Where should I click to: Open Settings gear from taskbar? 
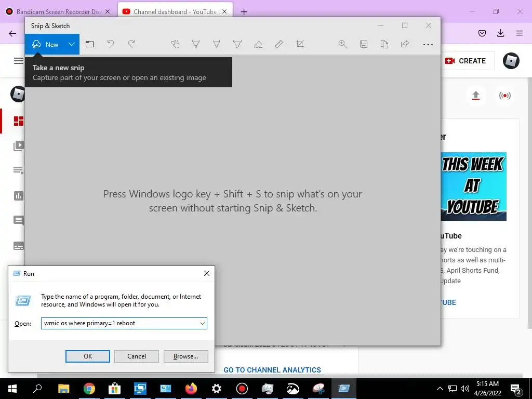coord(217,389)
